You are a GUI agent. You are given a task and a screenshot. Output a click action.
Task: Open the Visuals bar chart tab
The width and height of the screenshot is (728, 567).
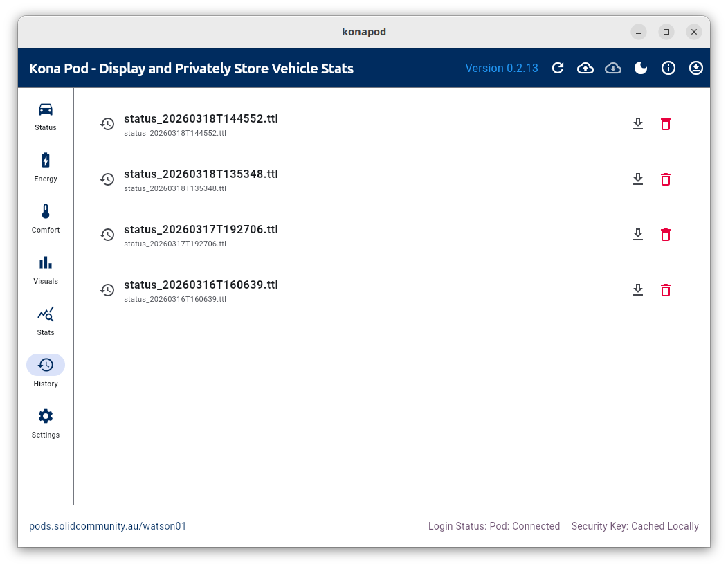pos(46,269)
